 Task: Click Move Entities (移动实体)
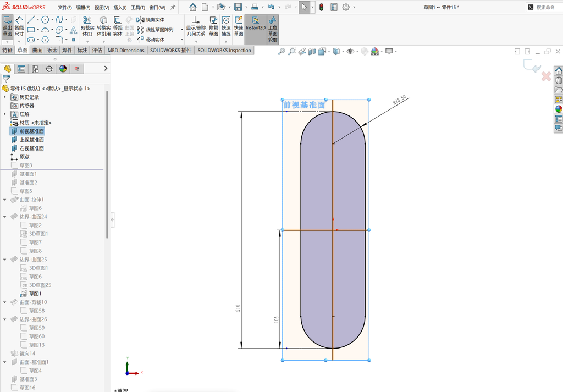151,40
